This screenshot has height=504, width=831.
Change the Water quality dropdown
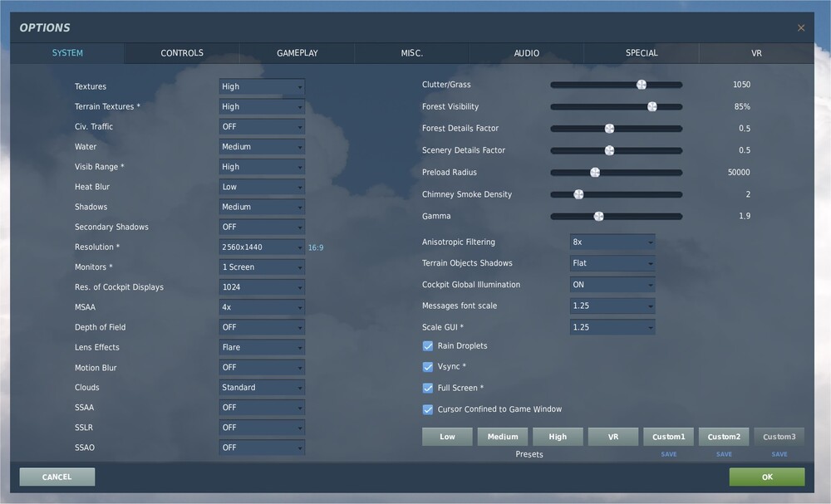pyautogui.click(x=262, y=147)
